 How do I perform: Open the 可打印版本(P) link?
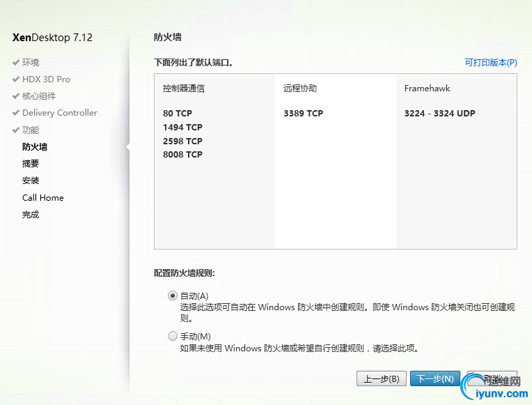coord(491,63)
